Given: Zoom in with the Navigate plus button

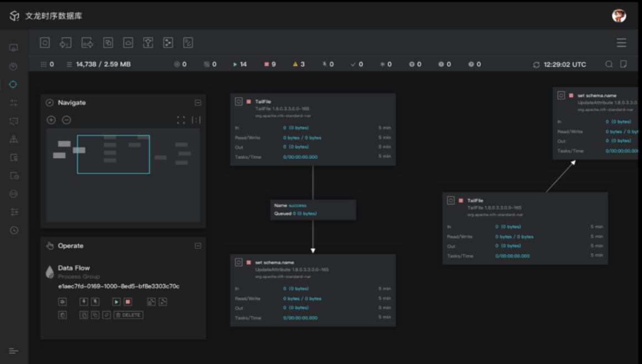Looking at the screenshot, I should point(51,120).
